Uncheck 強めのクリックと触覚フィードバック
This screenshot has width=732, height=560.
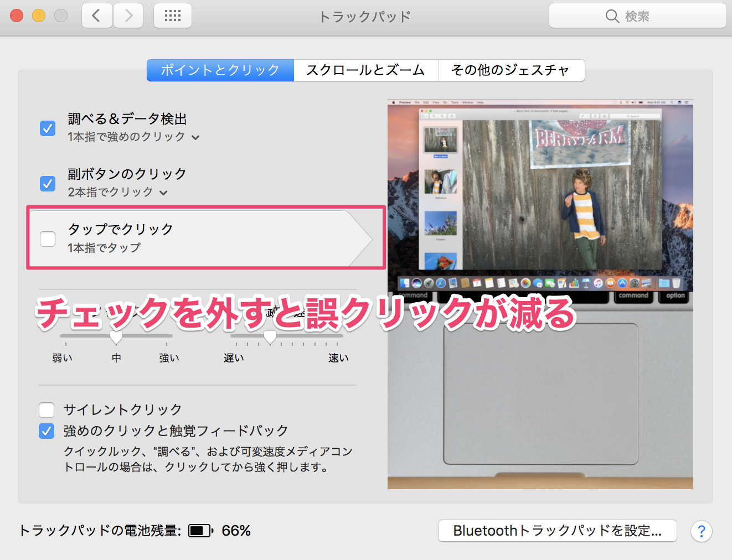click(x=47, y=431)
